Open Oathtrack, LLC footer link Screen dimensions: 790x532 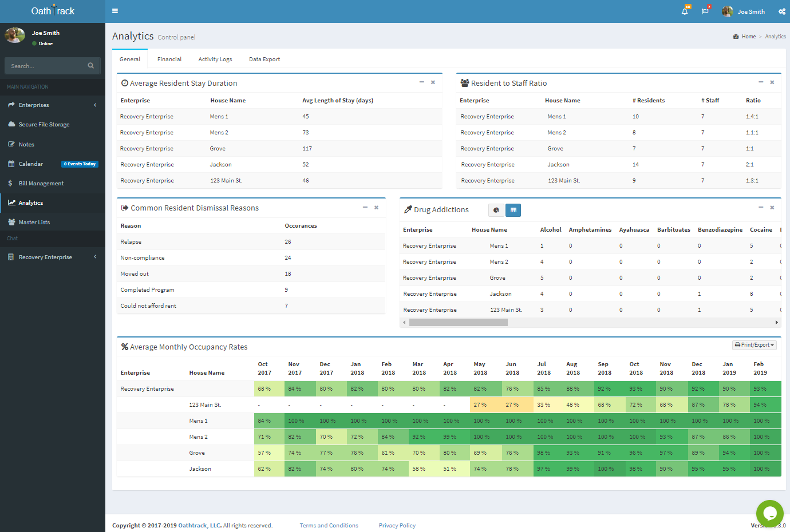tap(200, 526)
